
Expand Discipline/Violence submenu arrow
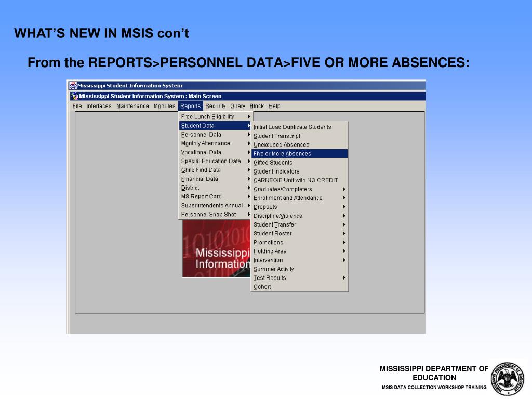tap(344, 216)
